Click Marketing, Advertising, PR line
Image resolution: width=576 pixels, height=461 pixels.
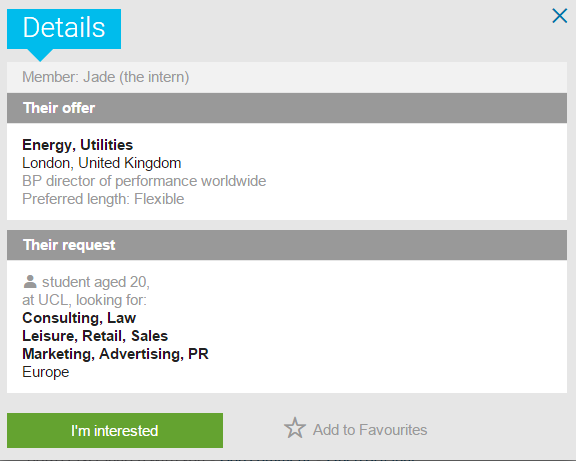pyautogui.click(x=115, y=354)
